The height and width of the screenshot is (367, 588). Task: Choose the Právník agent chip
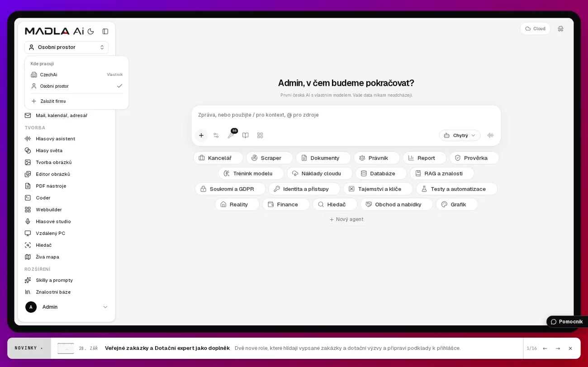(377, 158)
